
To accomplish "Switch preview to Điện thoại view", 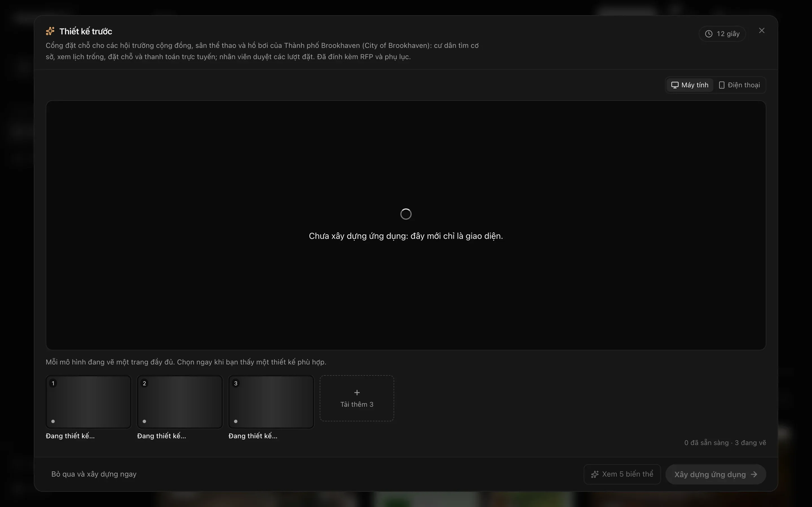I will tap(740, 85).
